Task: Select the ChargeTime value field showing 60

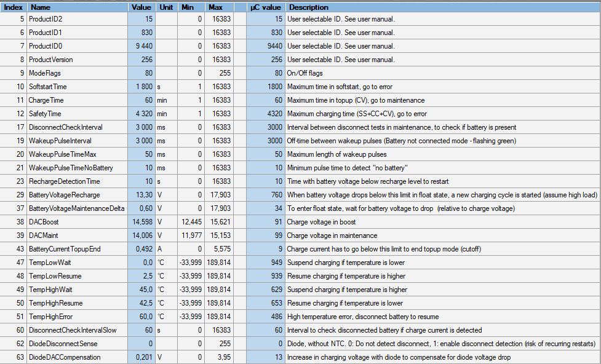Action: pyautogui.click(x=141, y=100)
